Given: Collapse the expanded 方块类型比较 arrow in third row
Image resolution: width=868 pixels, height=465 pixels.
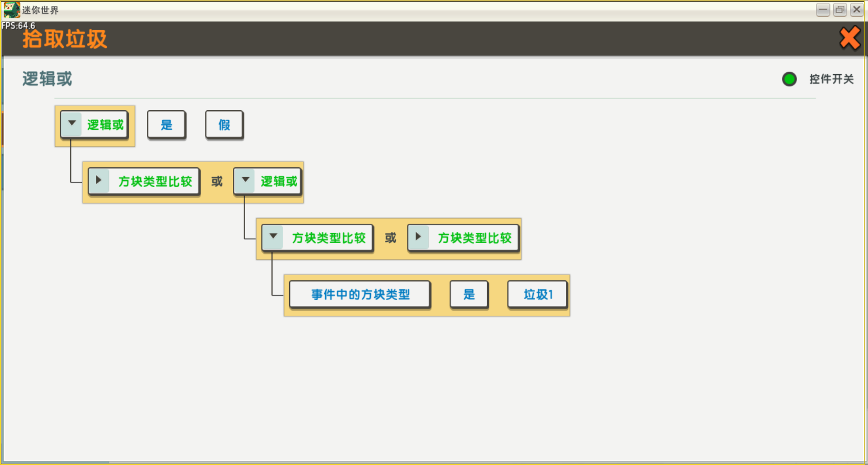Looking at the screenshot, I should tap(273, 237).
